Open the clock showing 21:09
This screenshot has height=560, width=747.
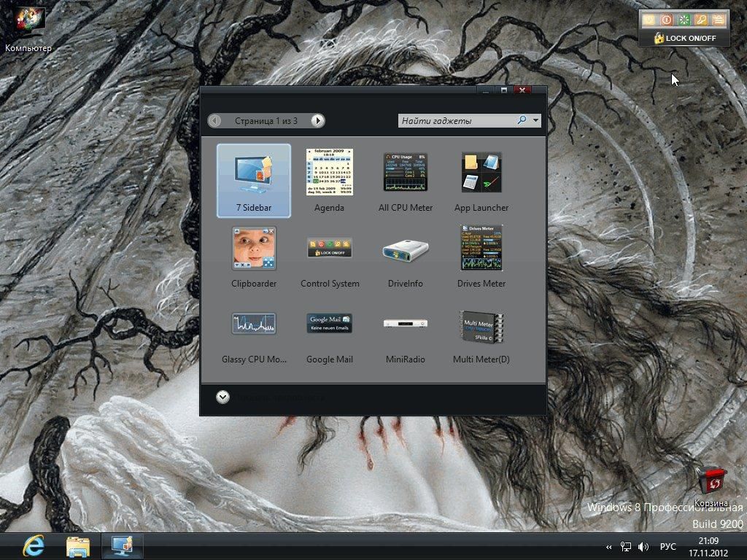pyautogui.click(x=708, y=547)
